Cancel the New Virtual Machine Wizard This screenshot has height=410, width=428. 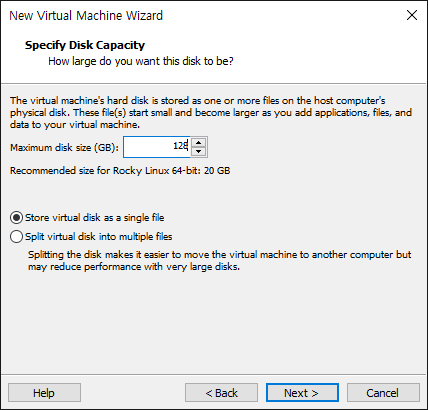point(383,393)
